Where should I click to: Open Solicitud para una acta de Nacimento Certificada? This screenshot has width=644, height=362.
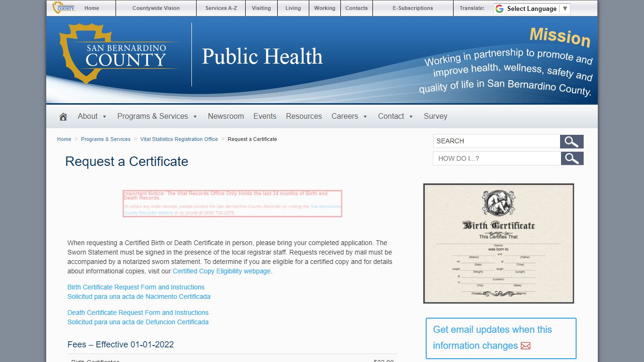[x=139, y=296]
